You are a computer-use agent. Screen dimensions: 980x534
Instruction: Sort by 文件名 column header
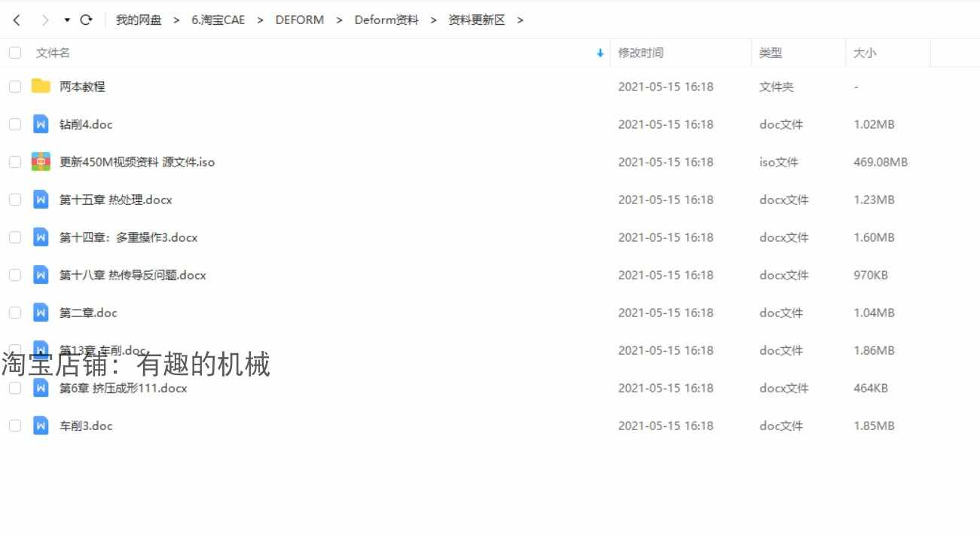(53, 53)
